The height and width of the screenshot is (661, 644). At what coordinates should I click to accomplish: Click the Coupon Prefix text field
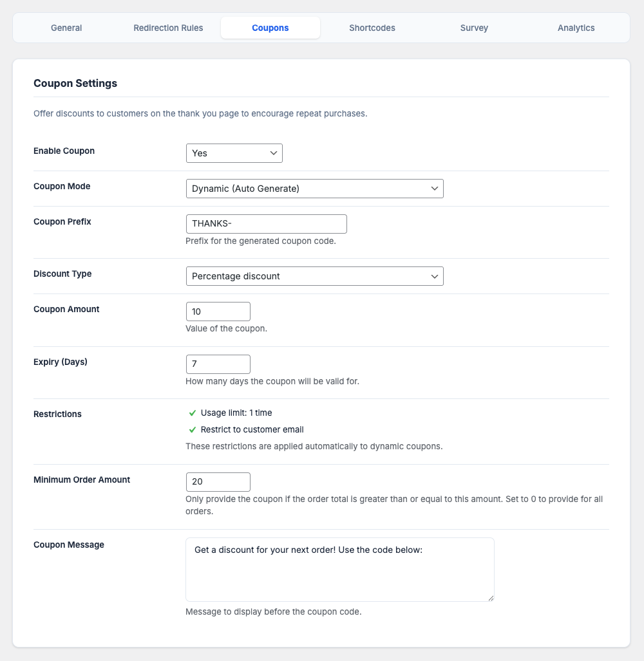[266, 224]
